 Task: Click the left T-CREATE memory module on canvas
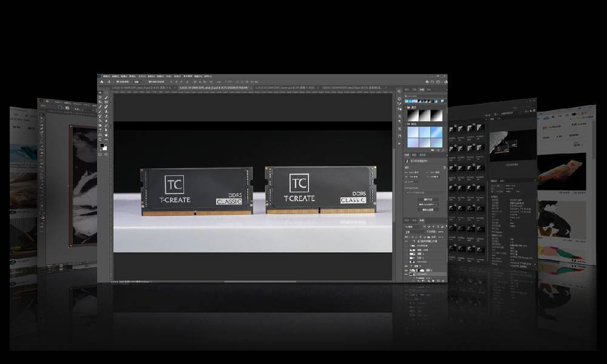coord(197,192)
